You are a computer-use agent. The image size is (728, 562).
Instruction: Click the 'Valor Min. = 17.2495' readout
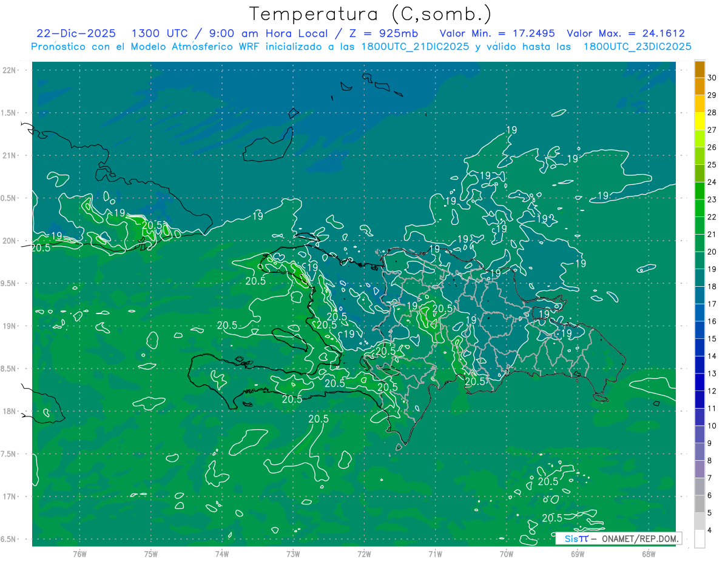point(497,33)
